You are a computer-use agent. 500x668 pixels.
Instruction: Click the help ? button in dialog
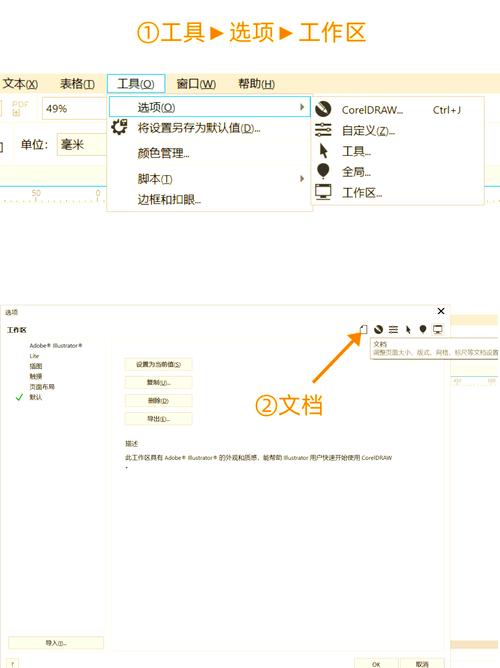point(13,663)
